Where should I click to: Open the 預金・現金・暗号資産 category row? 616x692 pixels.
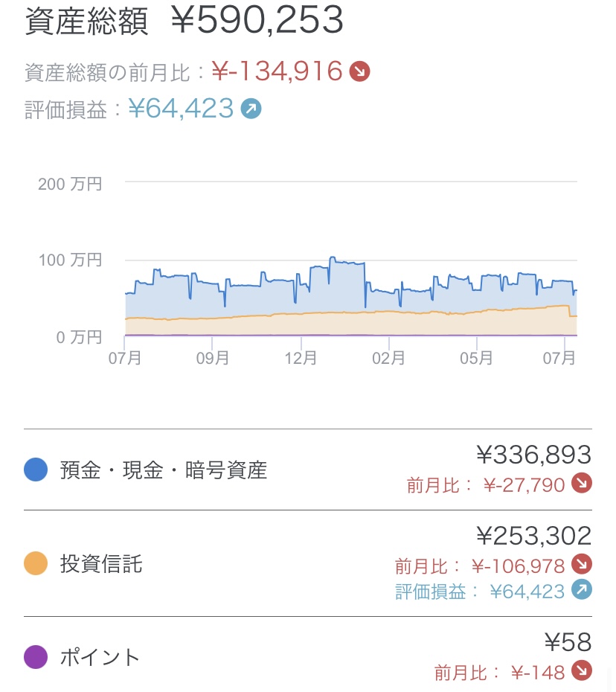(163, 470)
